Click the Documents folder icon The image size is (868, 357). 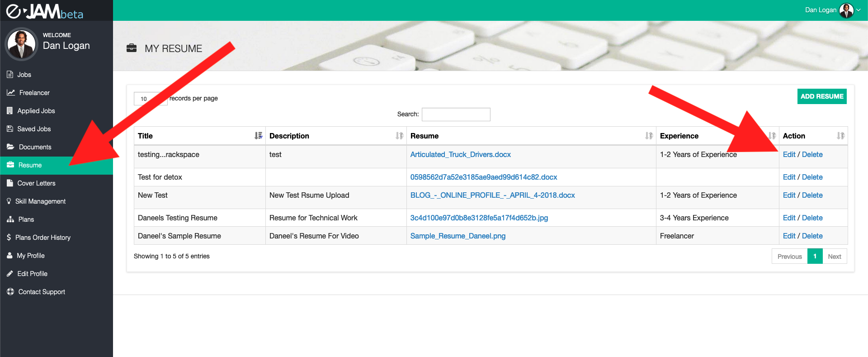[x=11, y=147]
